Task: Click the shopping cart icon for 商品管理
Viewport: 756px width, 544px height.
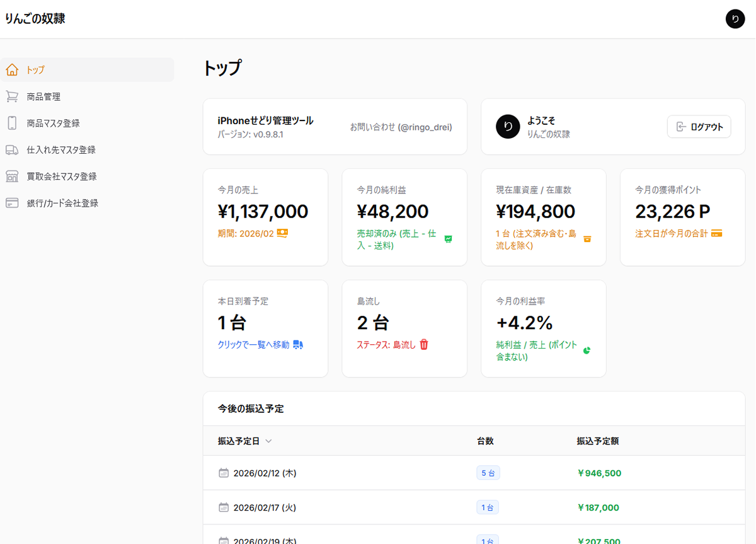Action: 13,96
